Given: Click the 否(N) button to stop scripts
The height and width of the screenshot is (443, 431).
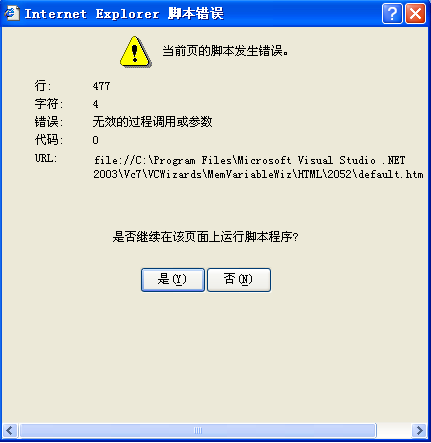Looking at the screenshot, I should pos(239,280).
